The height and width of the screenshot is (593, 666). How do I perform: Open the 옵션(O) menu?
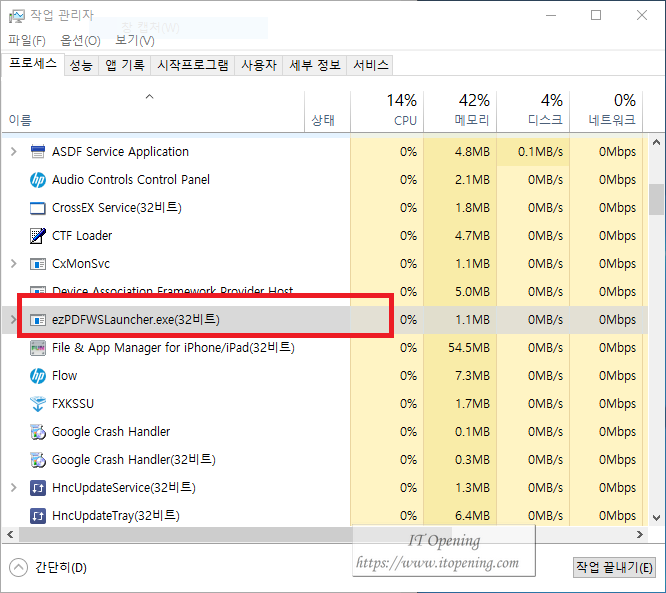[x=80, y=40]
